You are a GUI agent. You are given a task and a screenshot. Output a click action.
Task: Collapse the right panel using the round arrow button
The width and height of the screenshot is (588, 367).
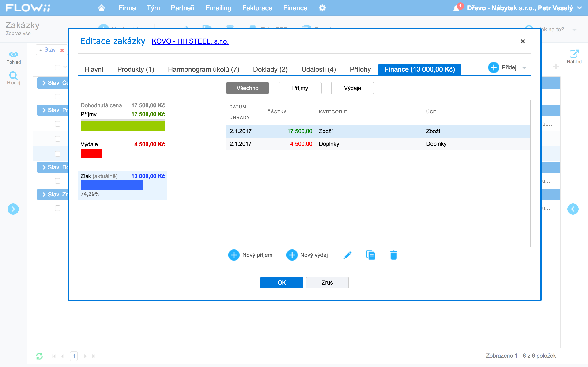[573, 209]
